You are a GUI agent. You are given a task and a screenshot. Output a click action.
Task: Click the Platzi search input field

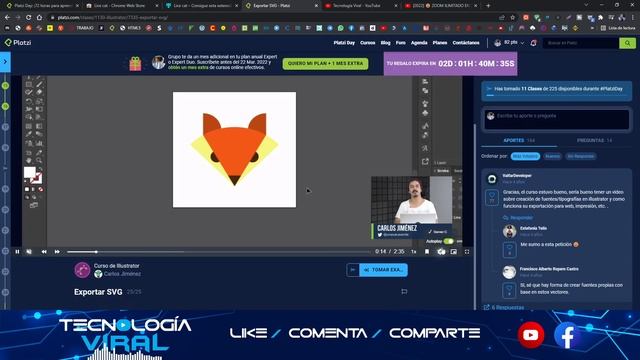coord(580,43)
